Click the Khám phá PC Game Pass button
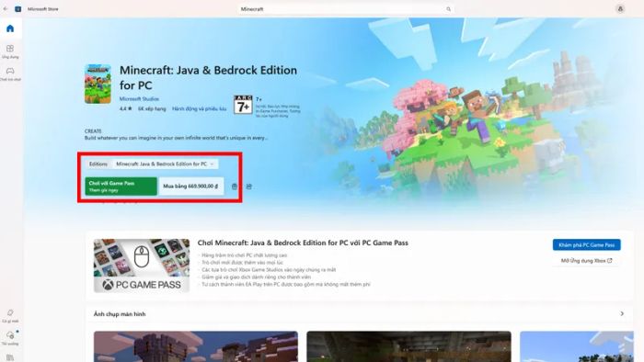644x362 pixels. (587, 244)
